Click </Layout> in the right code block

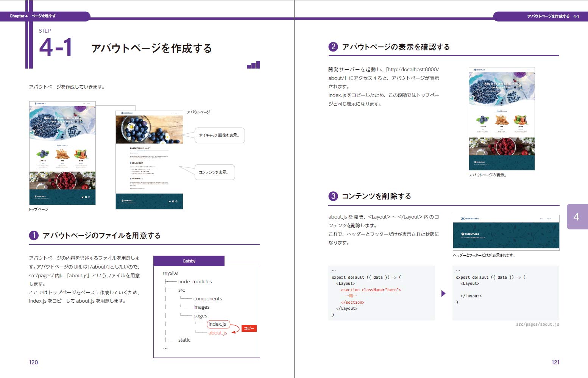click(471, 296)
